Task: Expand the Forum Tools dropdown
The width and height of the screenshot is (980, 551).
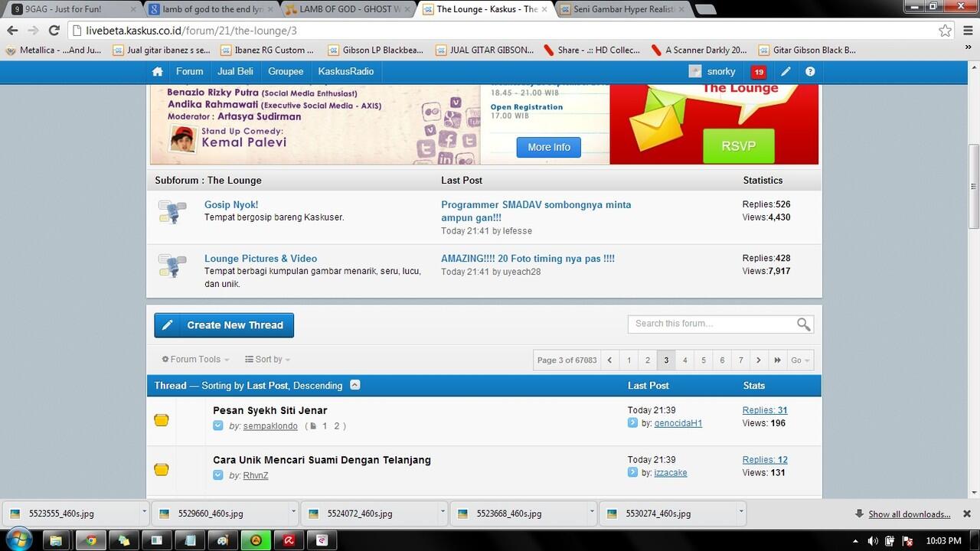Action: pos(196,360)
